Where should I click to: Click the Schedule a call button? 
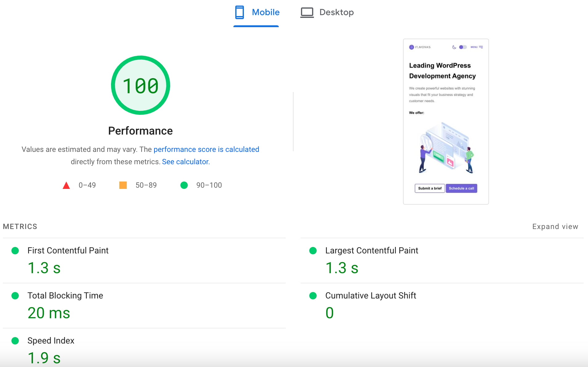pyautogui.click(x=461, y=188)
